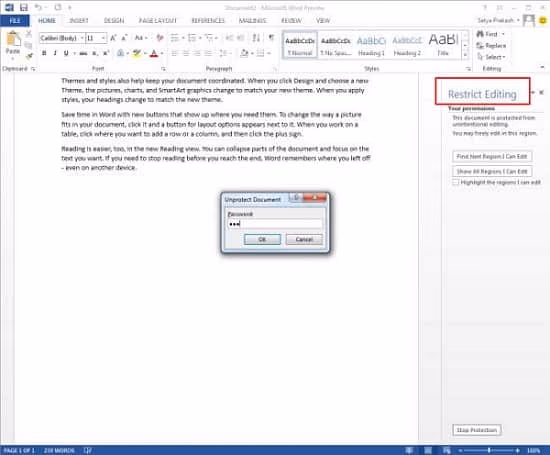Viewport: 550px width, 455px height.
Task: Click the Save icon in the quick access toolbar
Action: pyautogui.click(x=24, y=7)
